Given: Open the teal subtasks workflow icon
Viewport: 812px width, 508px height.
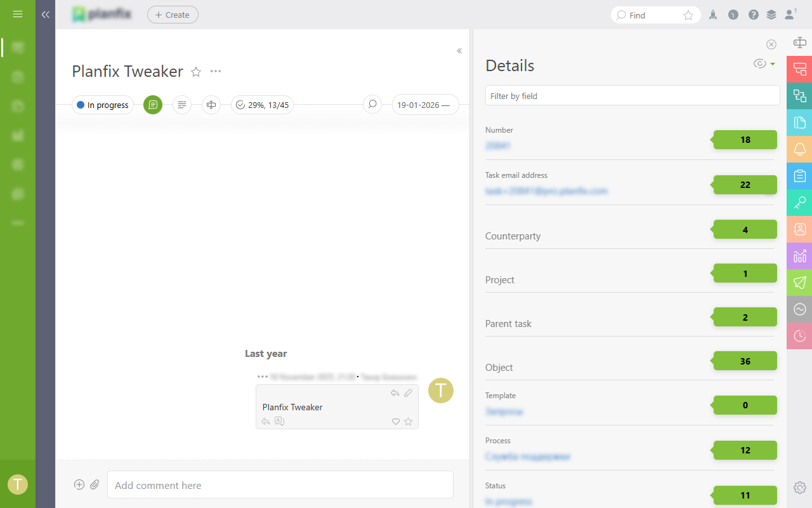Looking at the screenshot, I should (x=799, y=96).
